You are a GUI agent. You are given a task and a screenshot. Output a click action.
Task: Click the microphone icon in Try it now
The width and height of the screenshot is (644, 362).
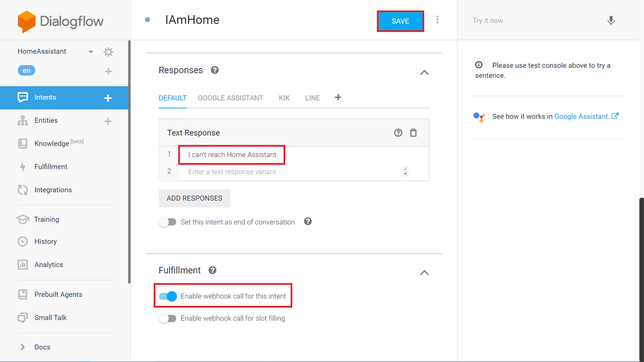[611, 21]
